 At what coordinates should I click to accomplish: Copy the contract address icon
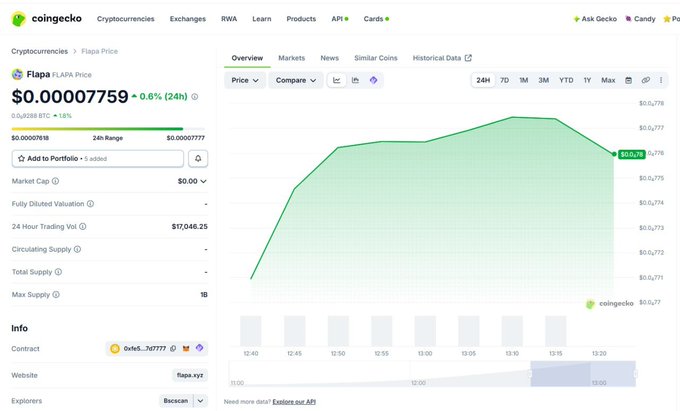[x=173, y=349]
